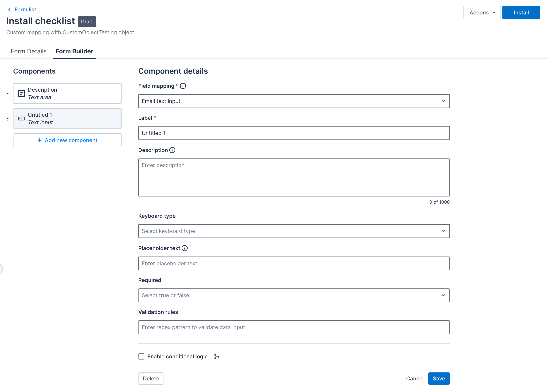Click the Untitled 1 text input icon

(x=21, y=119)
